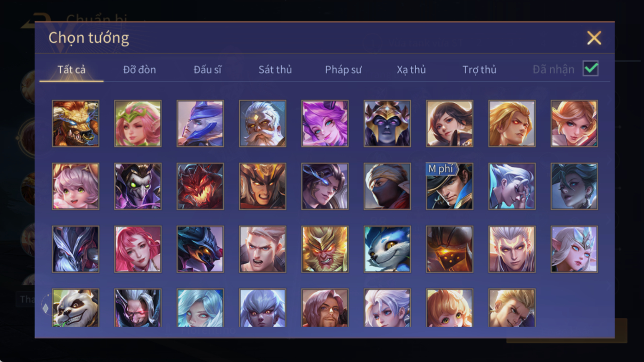Select the white-haired elf hero with the tiara
Viewport: 644px width, 362px height.
(574, 249)
